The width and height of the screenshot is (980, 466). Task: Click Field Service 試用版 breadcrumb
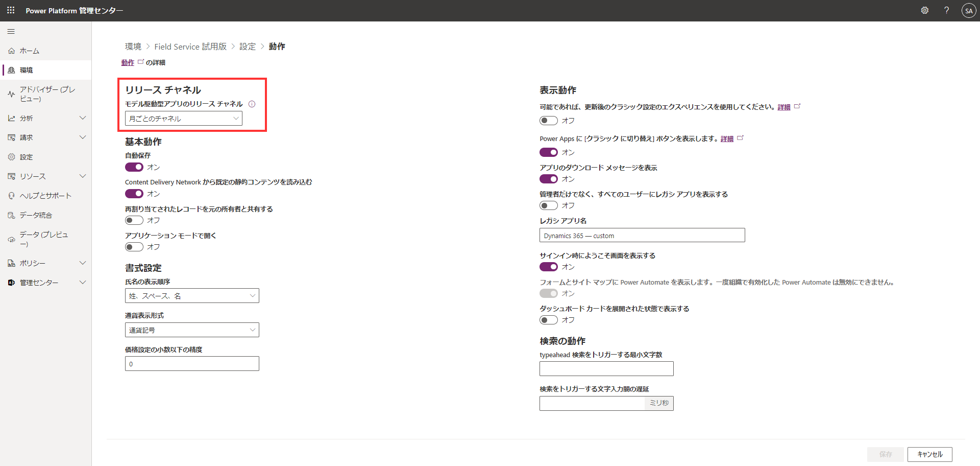pyautogui.click(x=190, y=46)
